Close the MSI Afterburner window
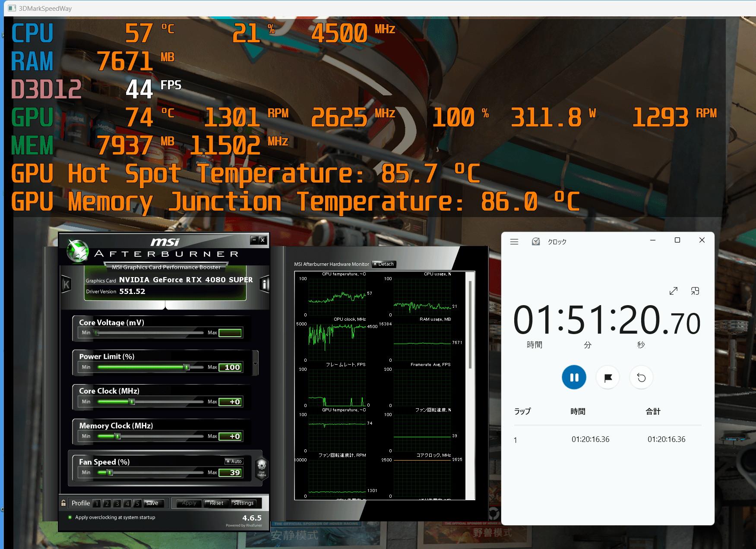The width and height of the screenshot is (756, 549). 263,240
